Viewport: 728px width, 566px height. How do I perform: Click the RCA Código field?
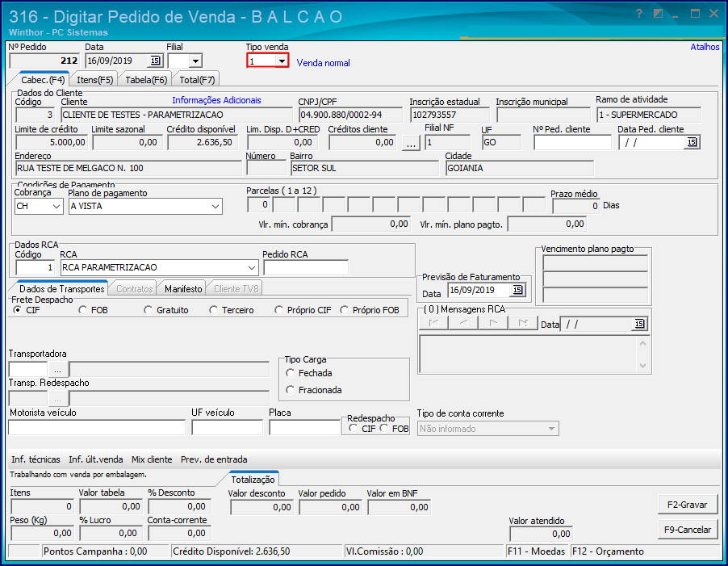pyautogui.click(x=36, y=267)
